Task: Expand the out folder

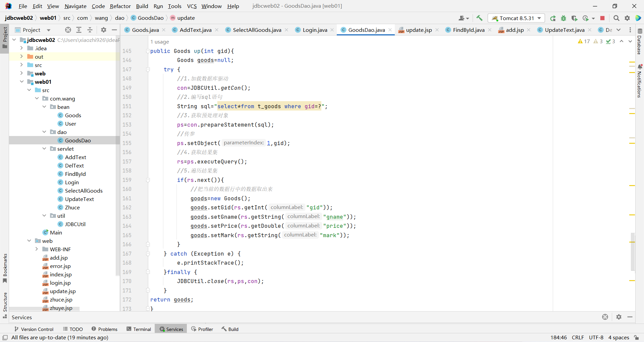Action: click(21, 57)
